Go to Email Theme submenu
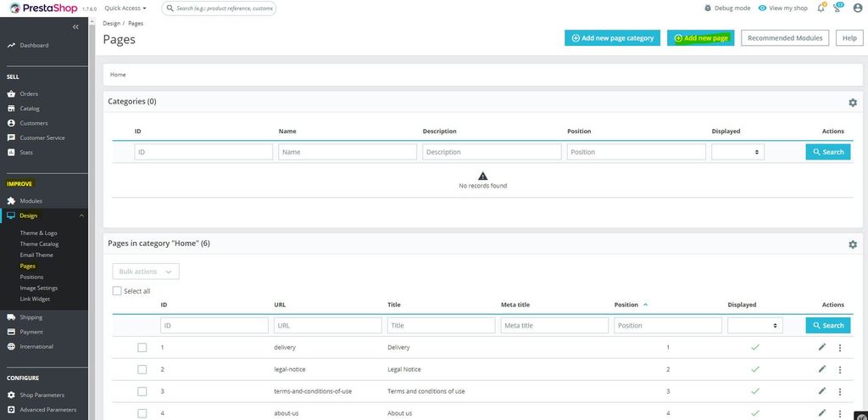This screenshot has width=868, height=420. pos(36,255)
